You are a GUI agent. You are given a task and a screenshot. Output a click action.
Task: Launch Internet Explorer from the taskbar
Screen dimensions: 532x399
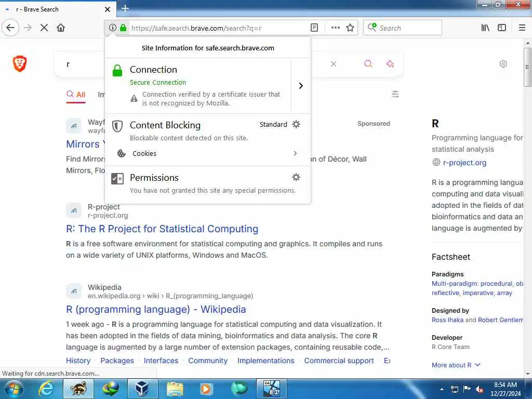point(46,389)
